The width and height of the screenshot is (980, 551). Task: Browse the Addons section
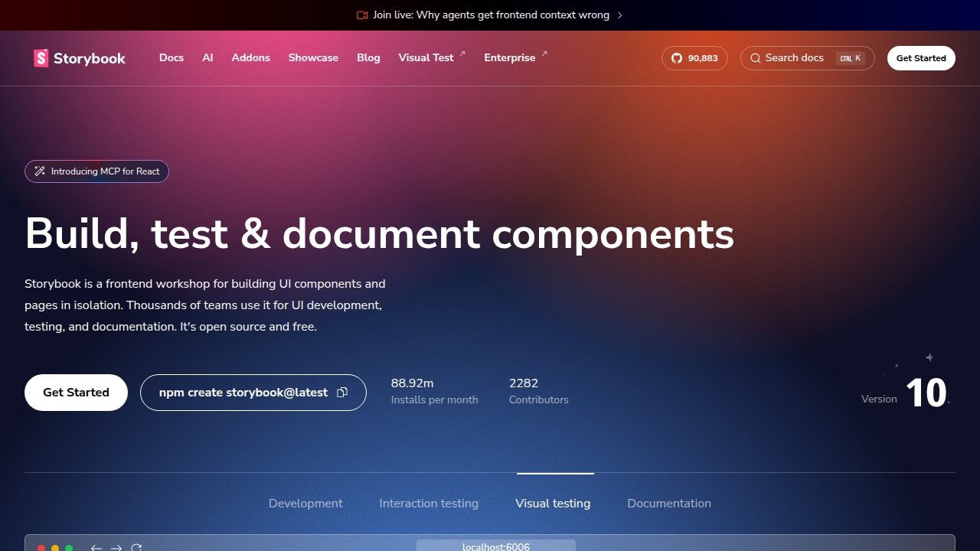(x=251, y=58)
